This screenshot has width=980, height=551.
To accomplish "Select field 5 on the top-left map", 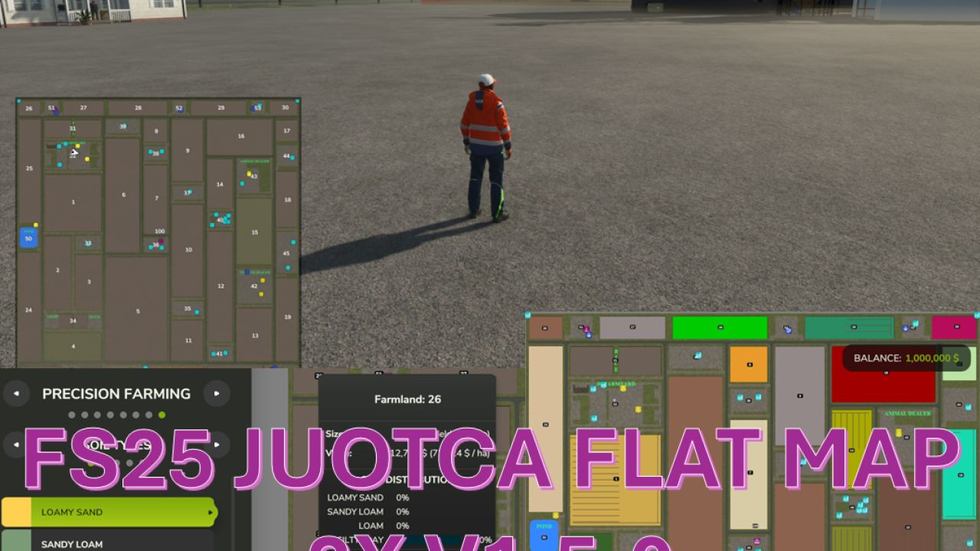I will tap(137, 310).
